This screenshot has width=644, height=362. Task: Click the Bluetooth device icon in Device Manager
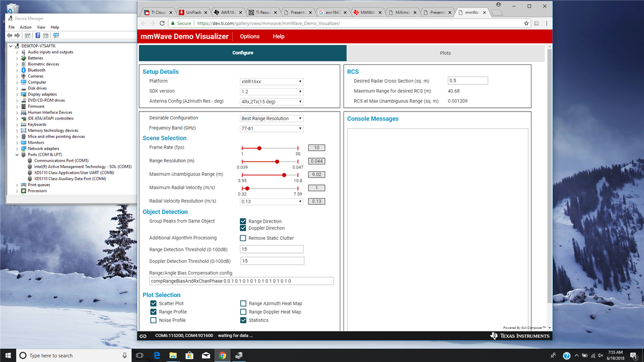click(x=24, y=70)
